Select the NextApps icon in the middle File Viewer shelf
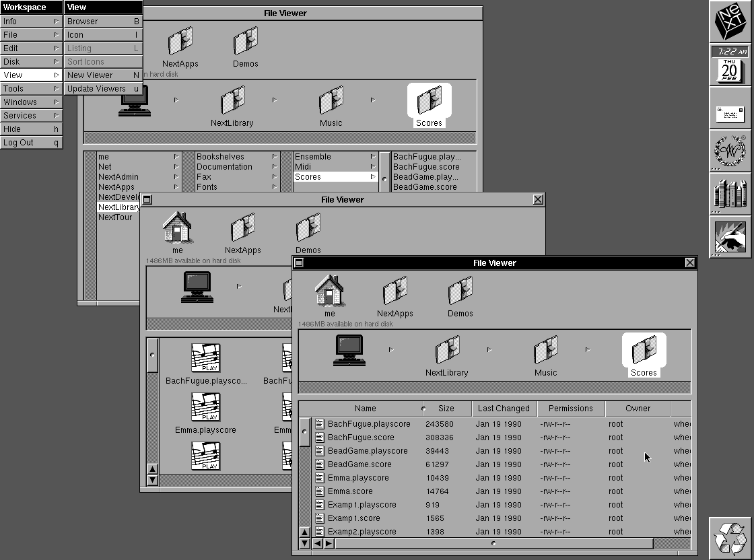Viewport: 754px width, 560px height. 243,233
